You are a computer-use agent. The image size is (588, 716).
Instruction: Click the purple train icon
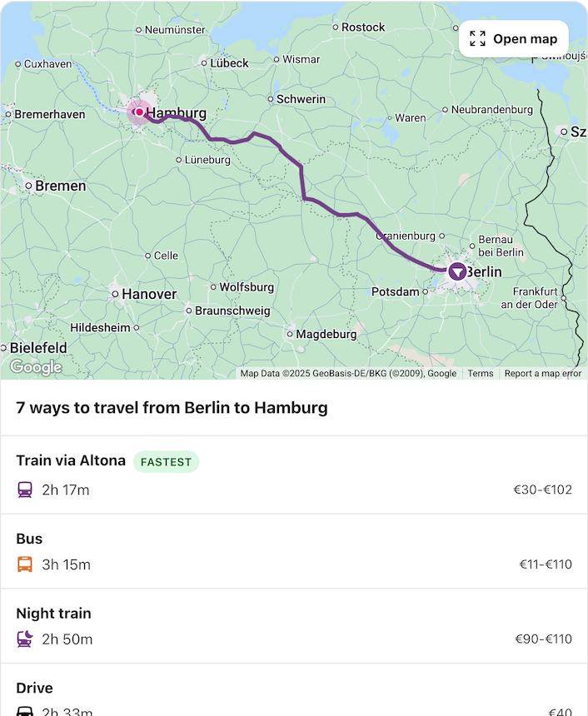[25, 490]
